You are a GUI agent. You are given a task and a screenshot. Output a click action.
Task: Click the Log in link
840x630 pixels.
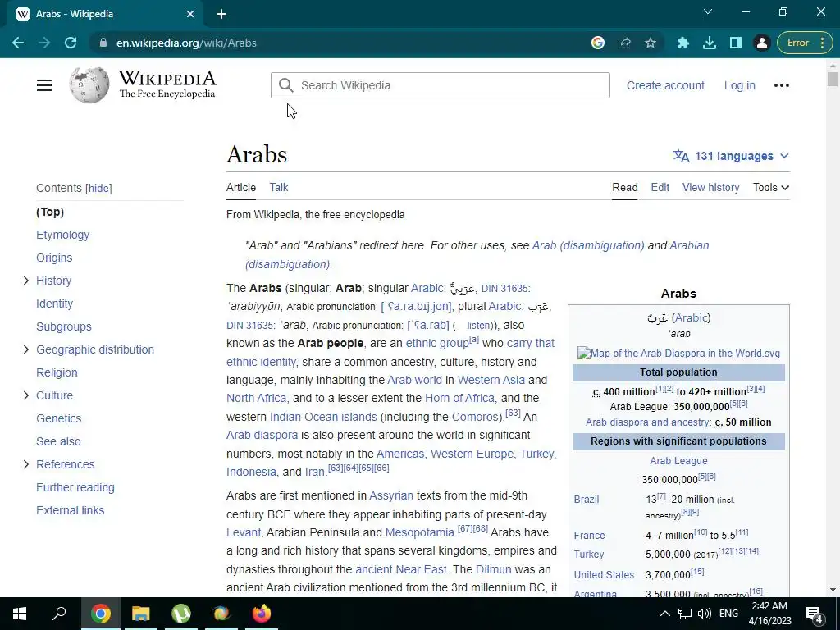pos(739,85)
